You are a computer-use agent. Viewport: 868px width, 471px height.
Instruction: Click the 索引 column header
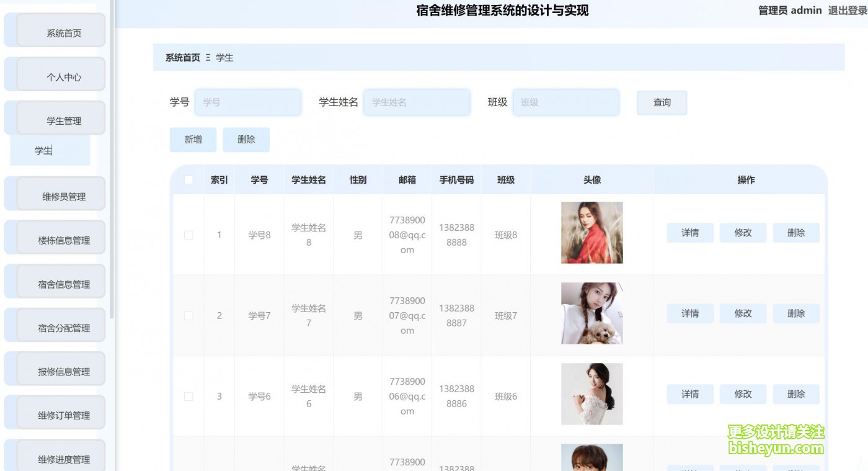219,180
